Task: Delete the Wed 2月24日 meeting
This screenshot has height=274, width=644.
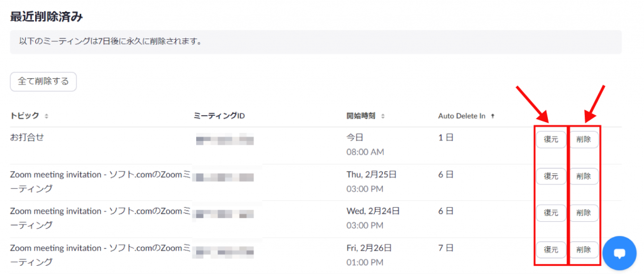Action: click(584, 213)
